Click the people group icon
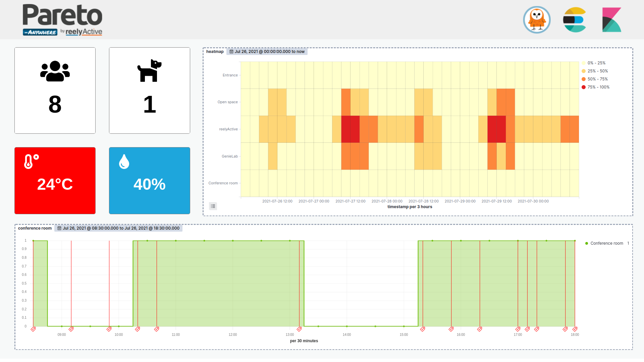Image resolution: width=644 pixels, height=362 pixels. 55,71
